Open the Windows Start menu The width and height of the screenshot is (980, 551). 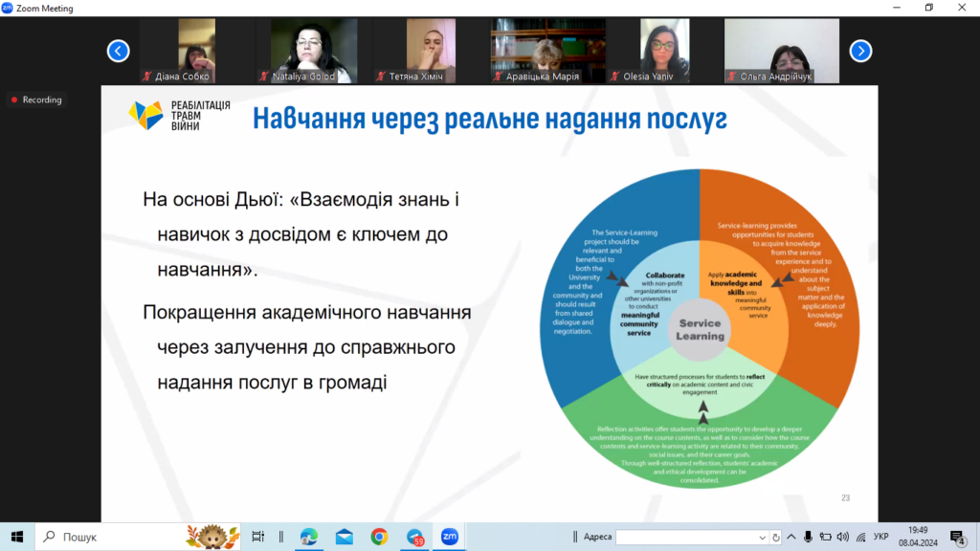(17, 537)
